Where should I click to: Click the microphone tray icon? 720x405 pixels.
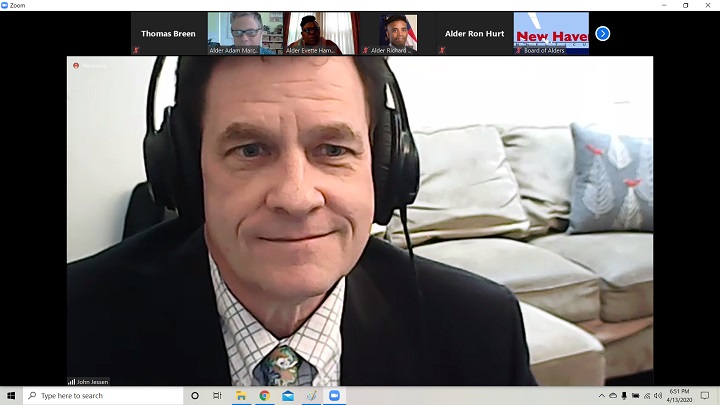click(x=624, y=395)
